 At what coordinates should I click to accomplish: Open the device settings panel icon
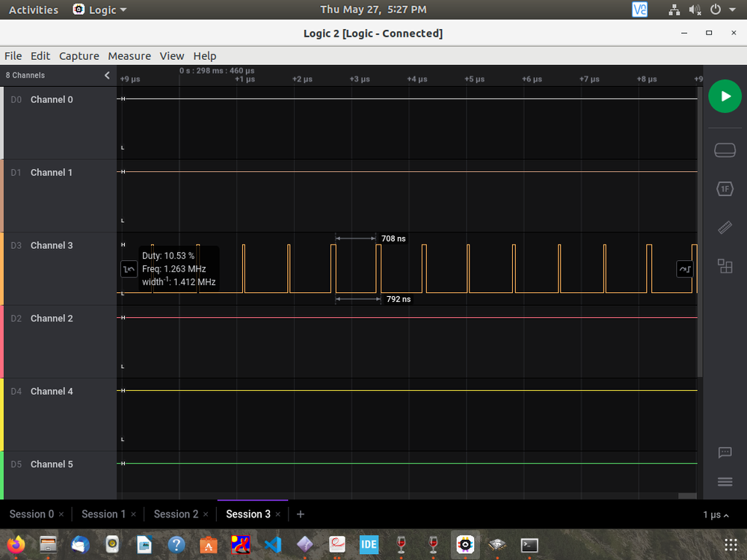coord(725,150)
